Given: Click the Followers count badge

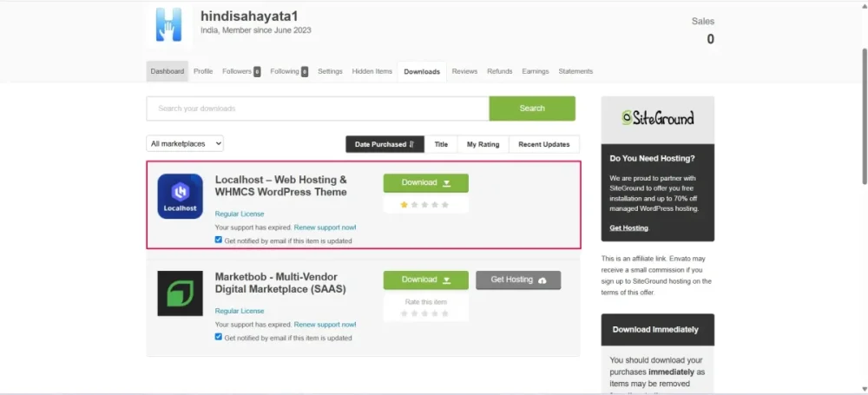Looking at the screenshot, I should pos(257,71).
